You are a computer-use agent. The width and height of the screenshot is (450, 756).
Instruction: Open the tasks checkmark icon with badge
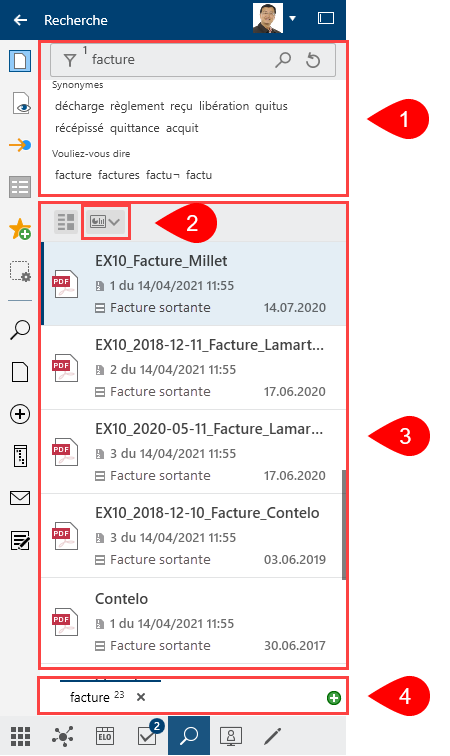pos(150,735)
